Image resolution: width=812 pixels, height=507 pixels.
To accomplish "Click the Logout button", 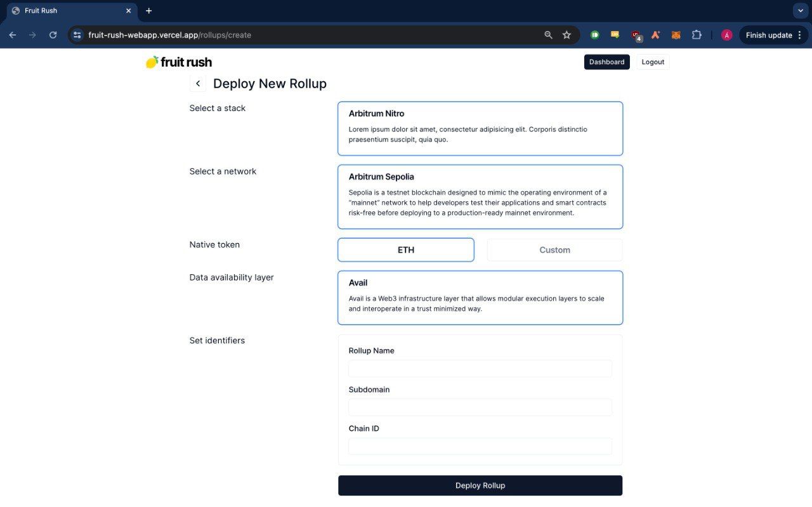I will (x=653, y=62).
